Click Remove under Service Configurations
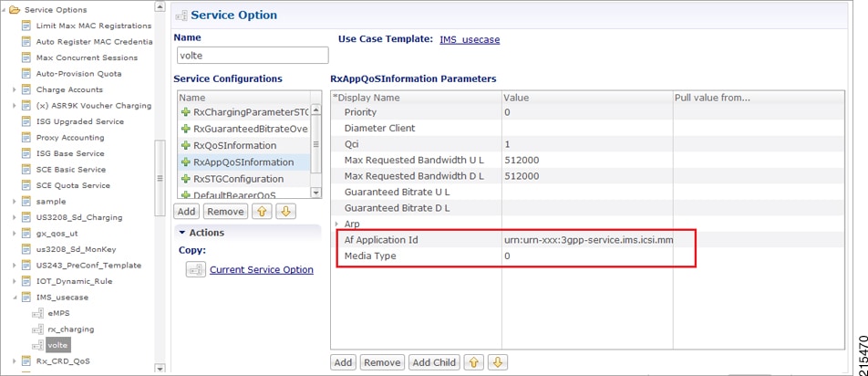The image size is (868, 376). [225, 212]
